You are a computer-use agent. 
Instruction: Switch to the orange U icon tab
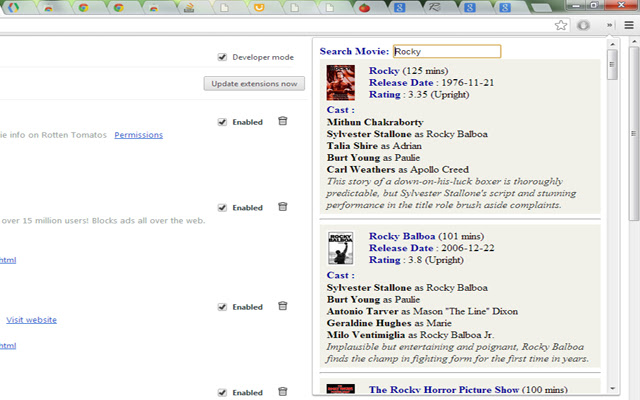pos(259,7)
